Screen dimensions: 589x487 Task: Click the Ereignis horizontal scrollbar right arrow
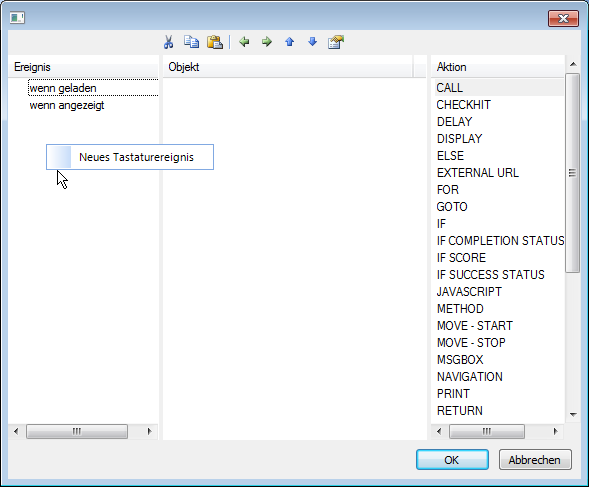[x=150, y=431]
